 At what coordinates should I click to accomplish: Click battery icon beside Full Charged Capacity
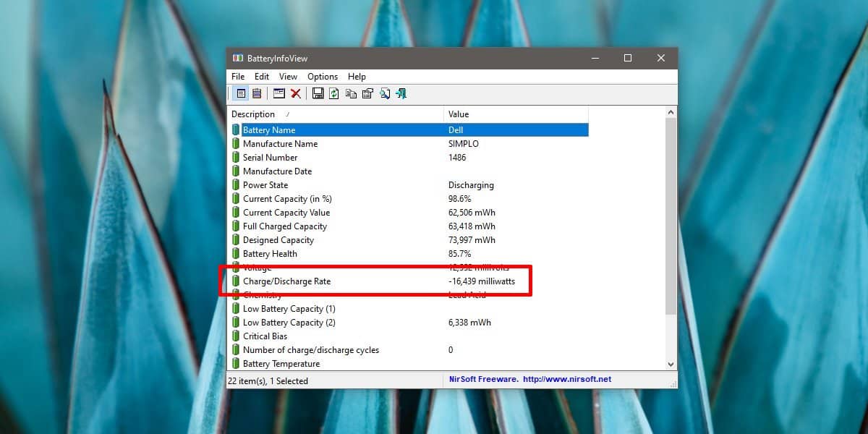236,226
